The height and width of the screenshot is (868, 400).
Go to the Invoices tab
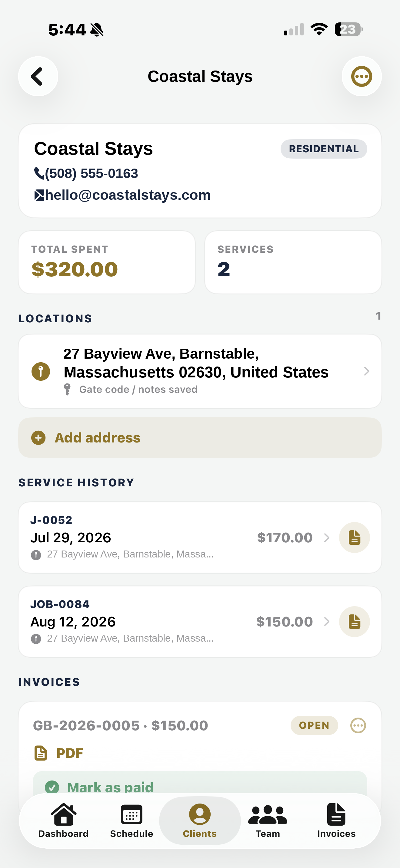[x=336, y=821]
